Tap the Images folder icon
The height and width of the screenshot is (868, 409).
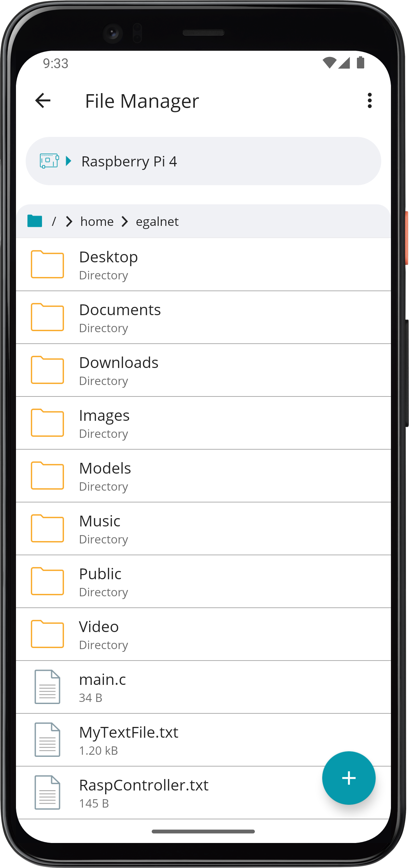[47, 423]
